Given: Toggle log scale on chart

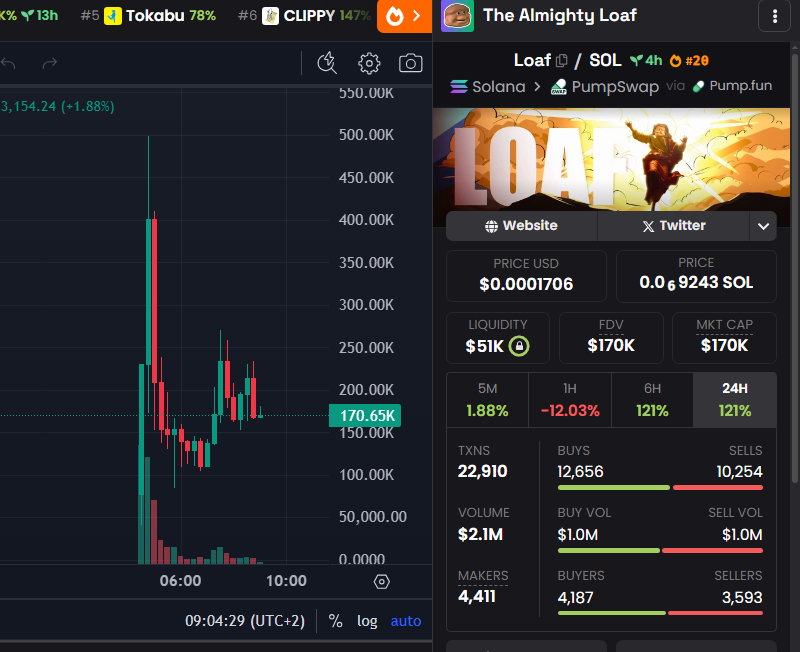Looking at the screenshot, I should tap(367, 621).
